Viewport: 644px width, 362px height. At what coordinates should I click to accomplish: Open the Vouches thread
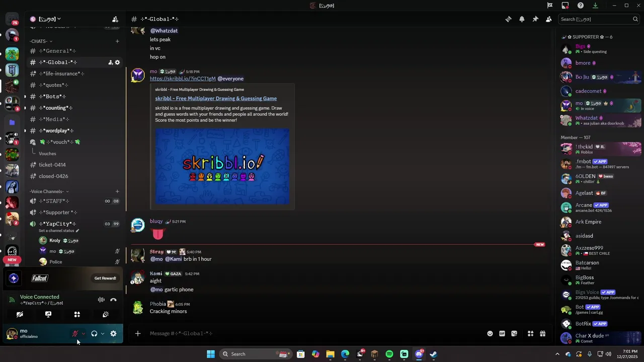(x=47, y=153)
